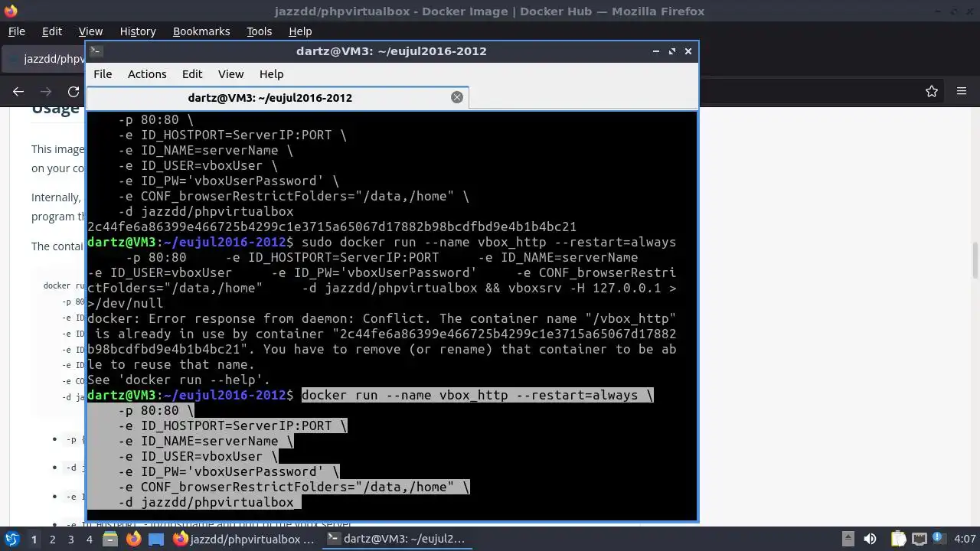The image size is (980, 551).
Task: Open the file manager from taskbar launcher
Action: pos(110,539)
